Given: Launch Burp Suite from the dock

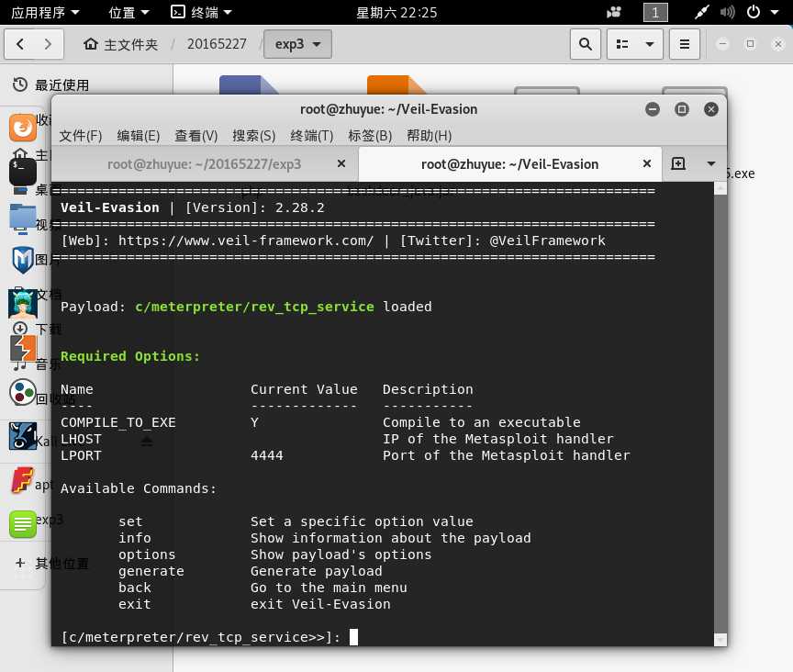Looking at the screenshot, I should pos(23,348).
